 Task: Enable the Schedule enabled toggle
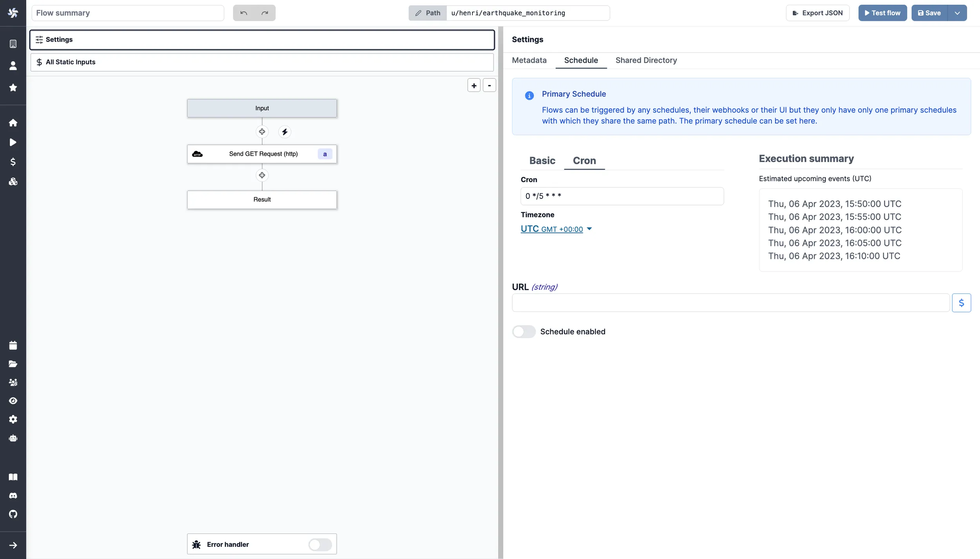(x=523, y=331)
